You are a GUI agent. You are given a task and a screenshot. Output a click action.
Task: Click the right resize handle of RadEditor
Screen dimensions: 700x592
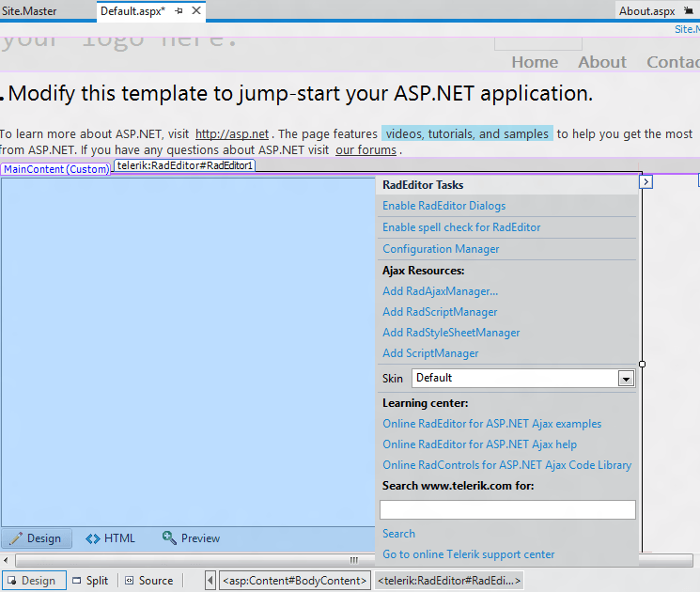(642, 365)
